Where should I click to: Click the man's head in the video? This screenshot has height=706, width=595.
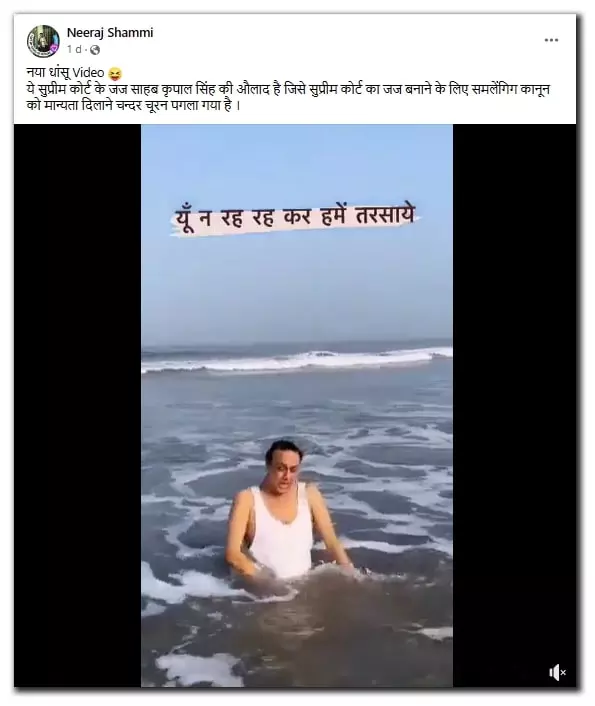[x=284, y=464]
